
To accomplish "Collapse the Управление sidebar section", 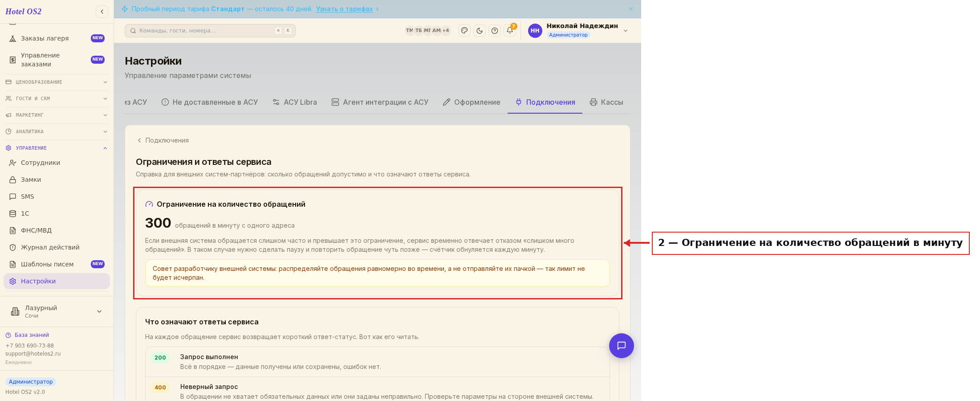I will pos(57,148).
